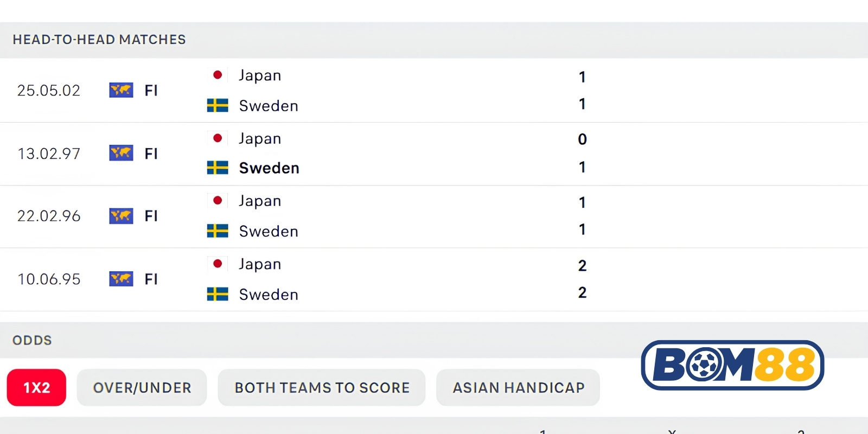Image resolution: width=868 pixels, height=434 pixels.
Task: Click Japan flag in 22.02.96 match
Action: (218, 201)
